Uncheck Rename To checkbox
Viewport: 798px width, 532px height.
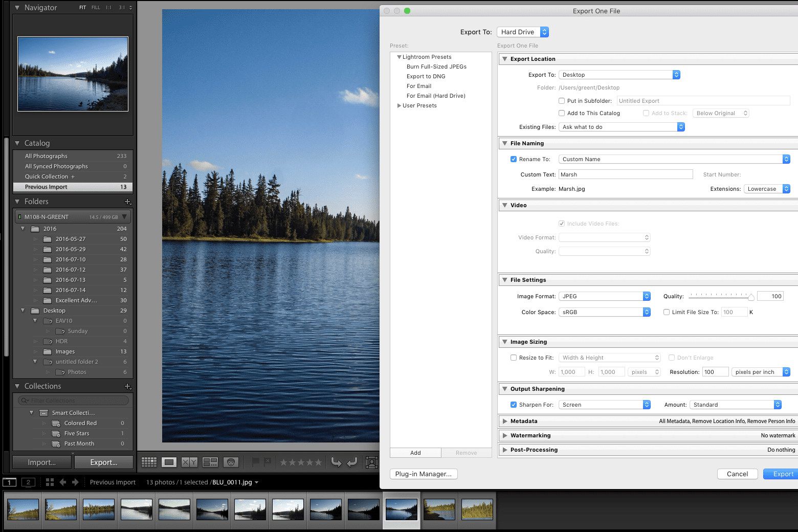pos(514,159)
